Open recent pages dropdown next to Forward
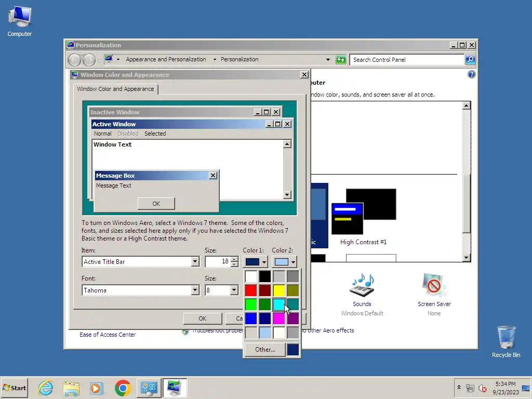 [x=99, y=60]
